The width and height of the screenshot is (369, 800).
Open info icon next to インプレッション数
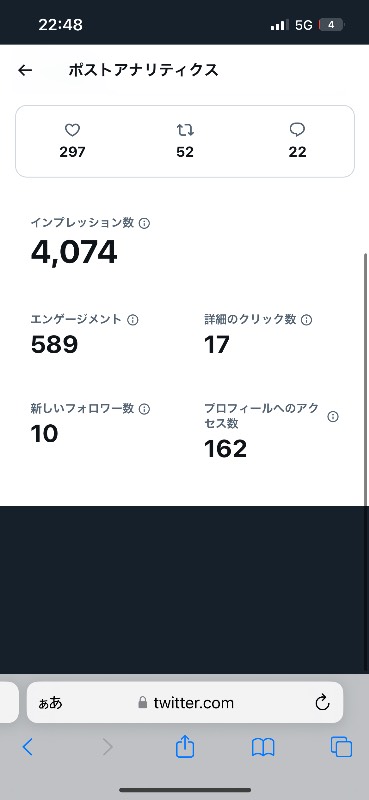click(x=144, y=223)
